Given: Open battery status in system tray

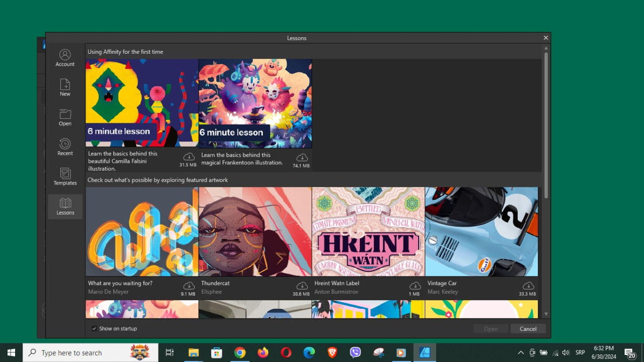Looking at the screenshot, I should tap(544, 352).
